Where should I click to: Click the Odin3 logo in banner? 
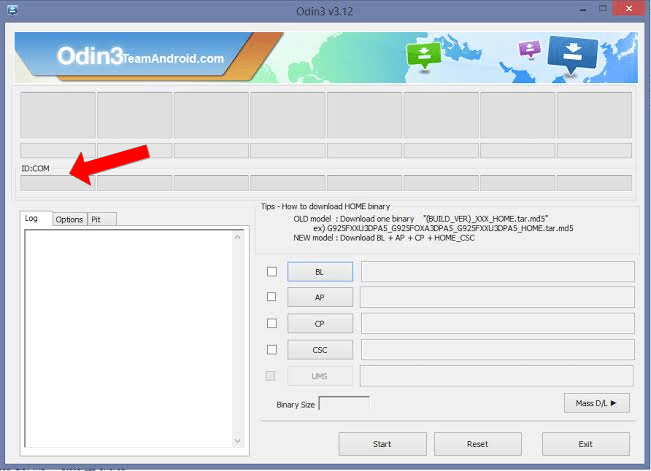[88, 57]
